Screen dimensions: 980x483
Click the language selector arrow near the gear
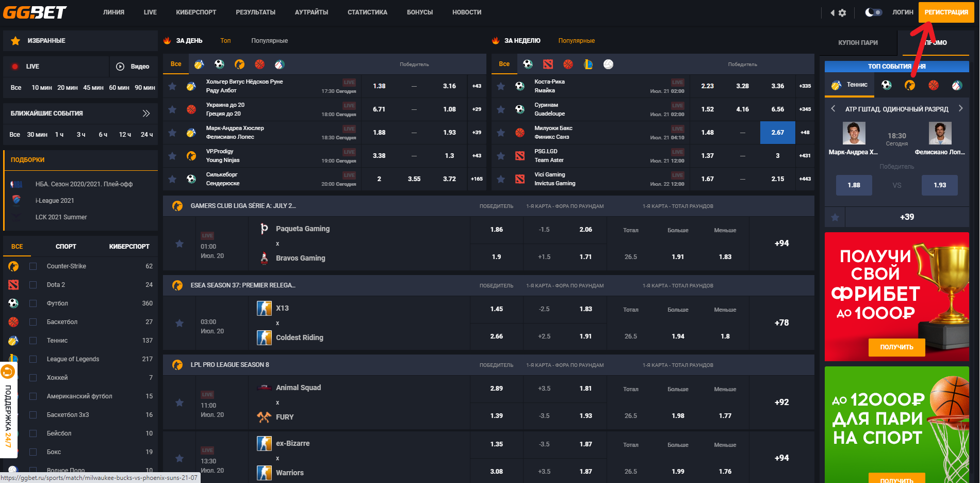832,13
